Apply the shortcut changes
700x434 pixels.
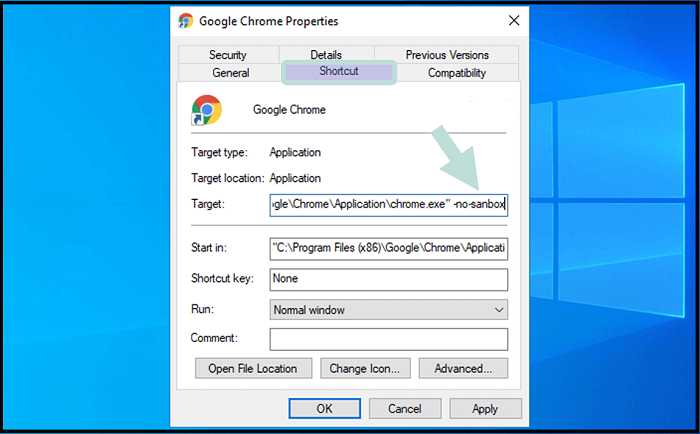coord(485,409)
